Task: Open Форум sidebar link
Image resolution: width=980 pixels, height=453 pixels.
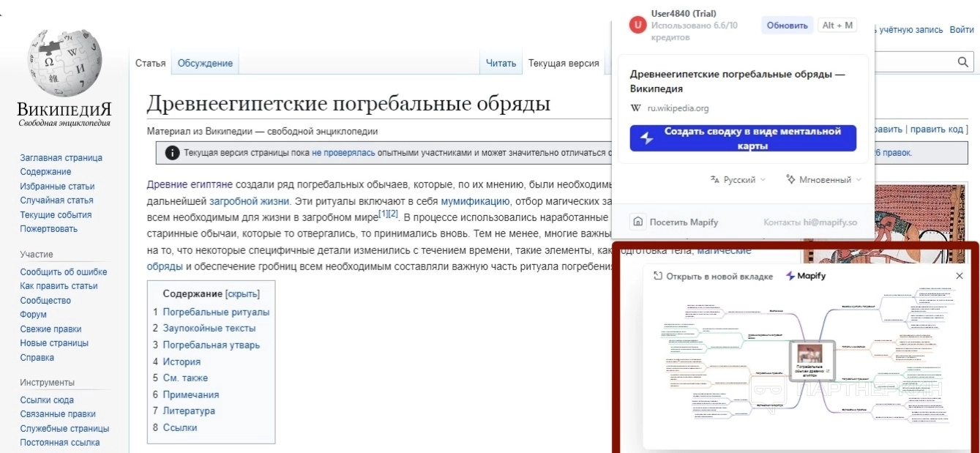Action: (x=33, y=315)
